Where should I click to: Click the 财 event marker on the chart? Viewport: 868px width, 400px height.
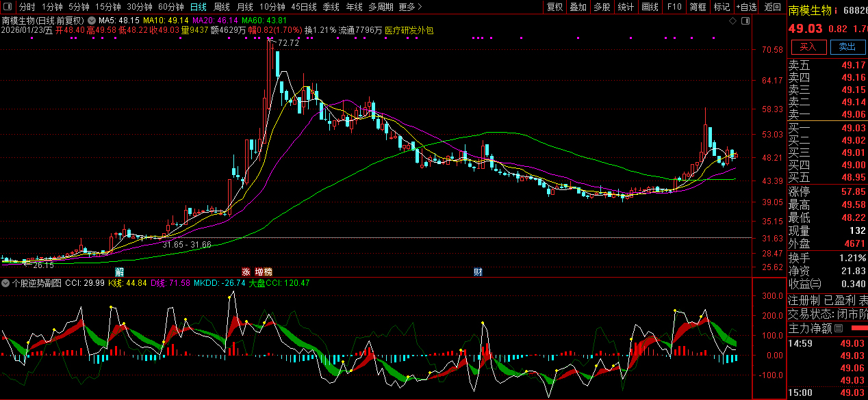(478, 272)
